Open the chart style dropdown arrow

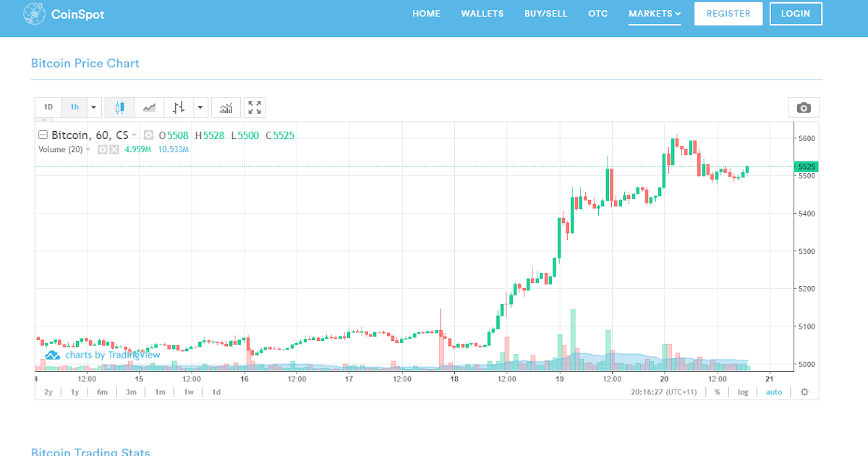click(200, 108)
